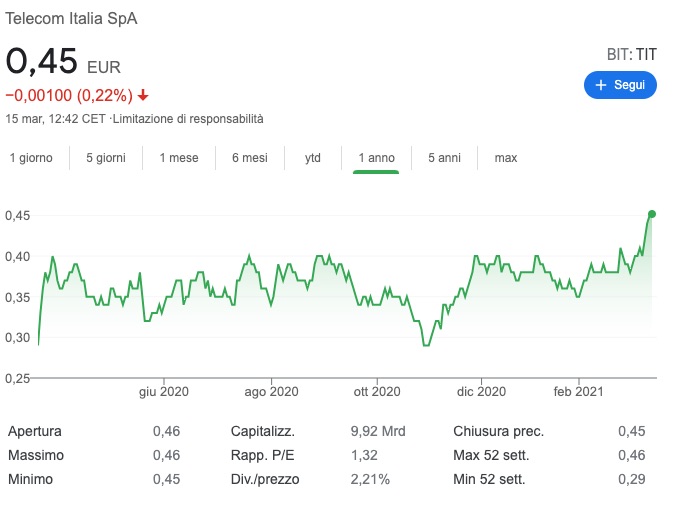Click the plus icon on Segui button
This screenshot has width=683, height=514.
[601, 86]
